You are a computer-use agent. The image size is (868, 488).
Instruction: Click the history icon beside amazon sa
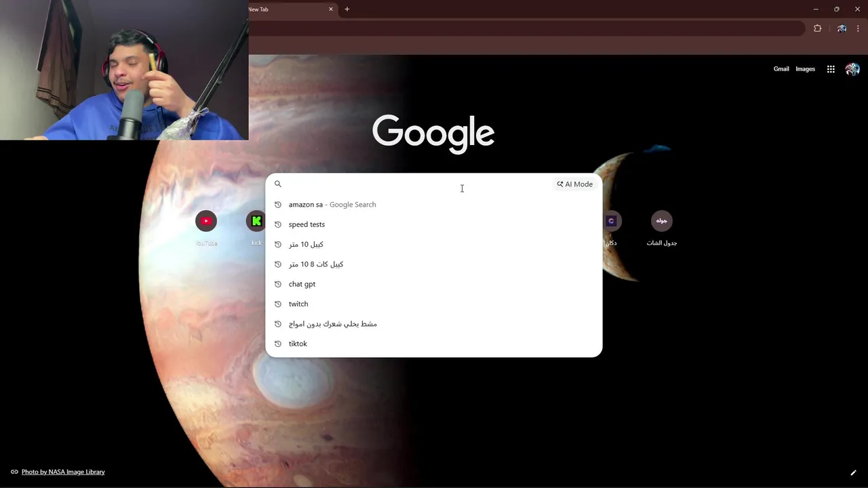tap(278, 205)
